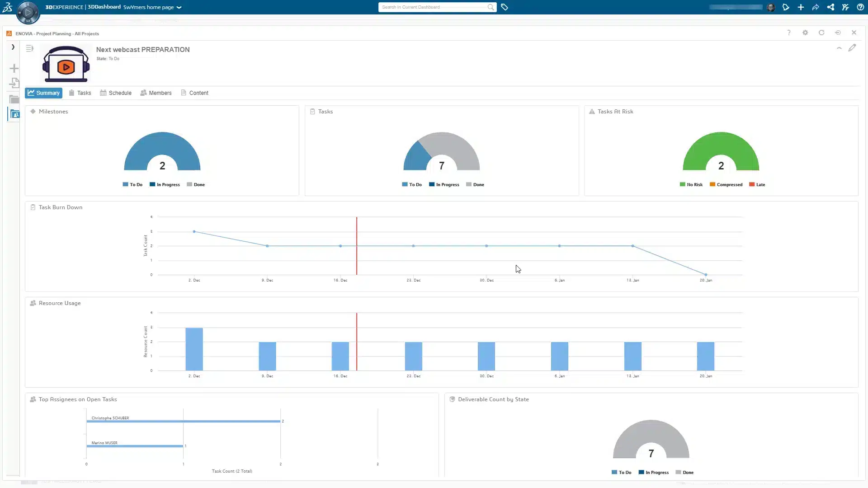Click the add content plus icon
The height and width of the screenshot is (488, 868).
click(801, 7)
